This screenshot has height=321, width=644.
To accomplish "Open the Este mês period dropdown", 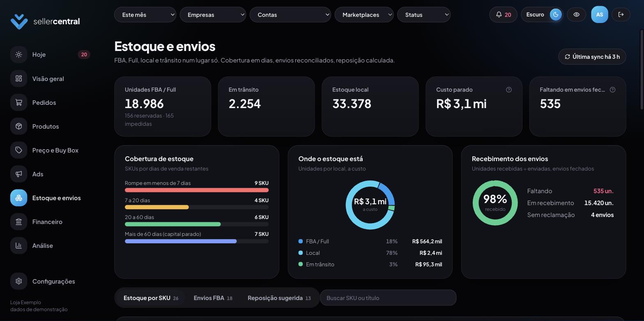I will (x=145, y=15).
